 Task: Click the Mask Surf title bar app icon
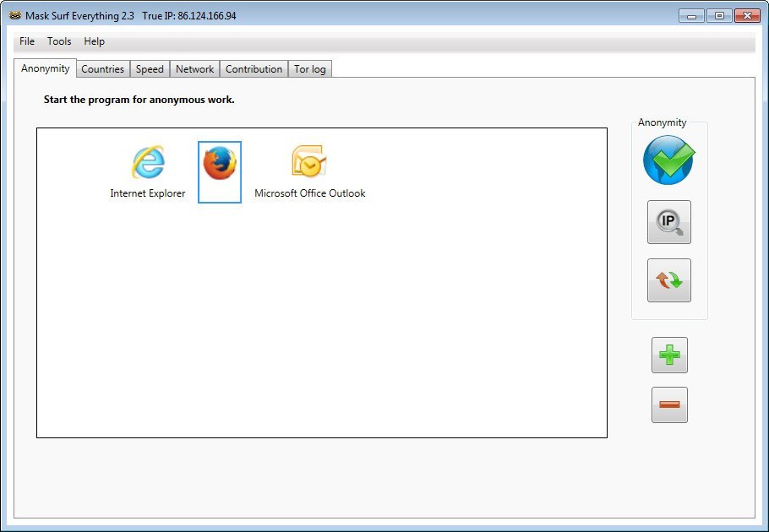point(15,16)
